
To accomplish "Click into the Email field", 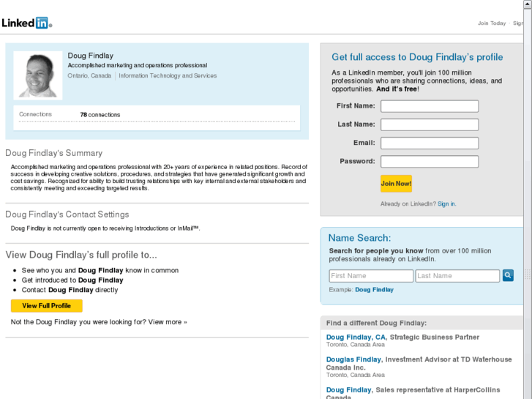I will coord(430,143).
